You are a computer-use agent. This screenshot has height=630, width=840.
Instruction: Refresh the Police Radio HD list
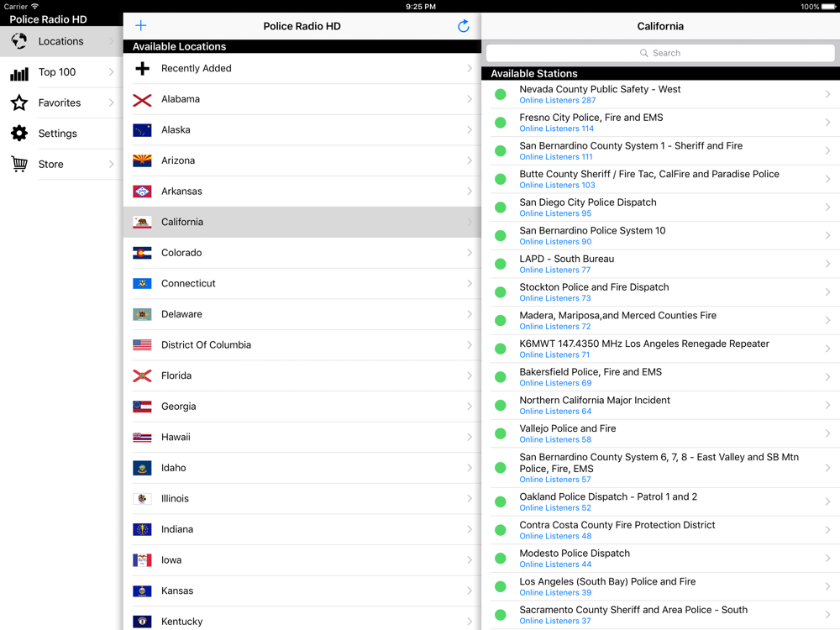(x=464, y=26)
